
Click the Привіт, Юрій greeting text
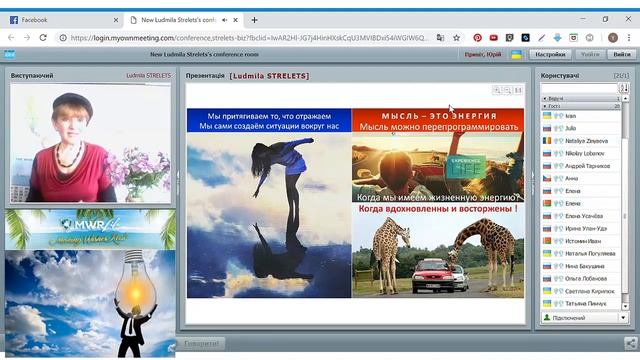(x=483, y=54)
